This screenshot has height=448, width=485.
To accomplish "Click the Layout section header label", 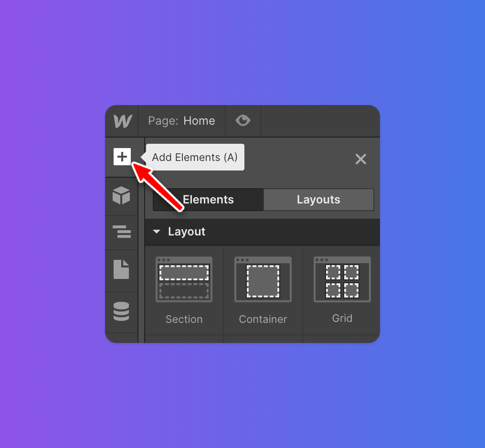I will (187, 232).
